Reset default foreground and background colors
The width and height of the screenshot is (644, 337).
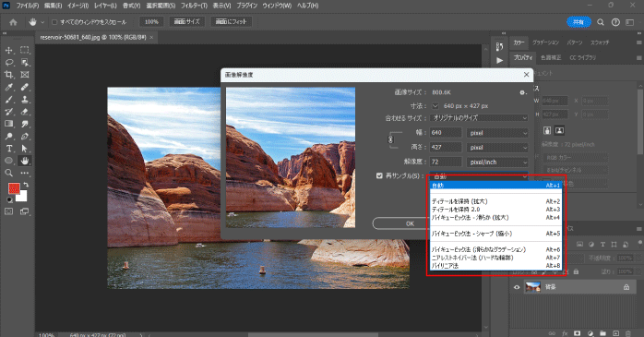click(9, 199)
